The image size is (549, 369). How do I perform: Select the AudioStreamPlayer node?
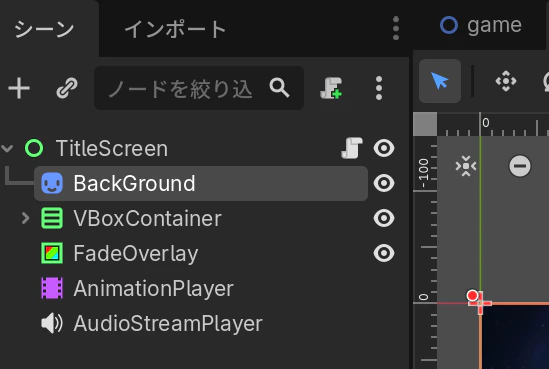[168, 323]
